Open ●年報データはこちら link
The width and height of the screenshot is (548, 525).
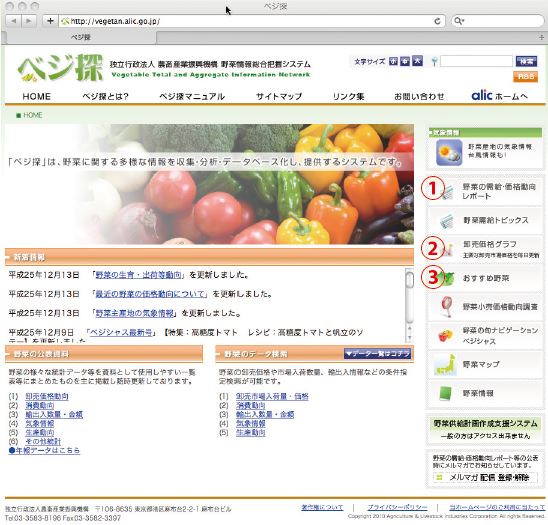(44, 451)
